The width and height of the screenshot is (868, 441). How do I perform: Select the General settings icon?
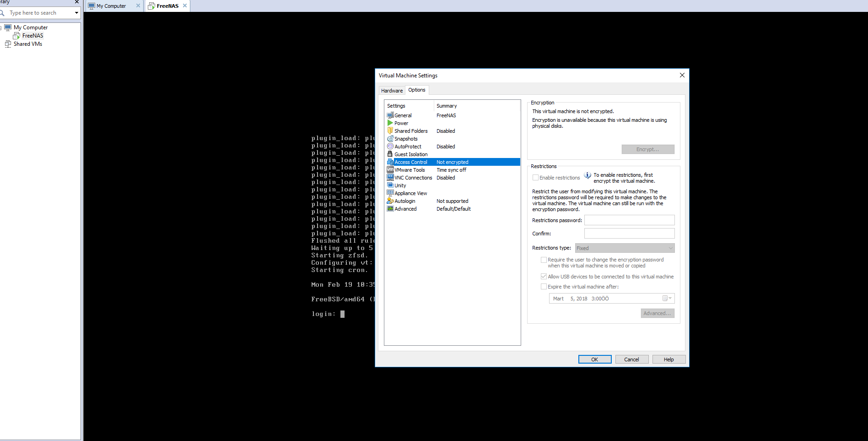[390, 115]
